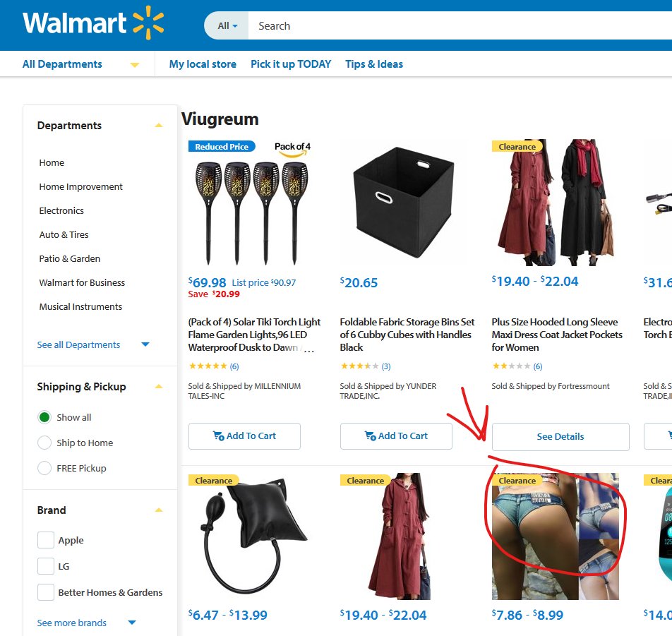Click the Walmart spark logo
The image size is (672, 636).
[148, 23]
